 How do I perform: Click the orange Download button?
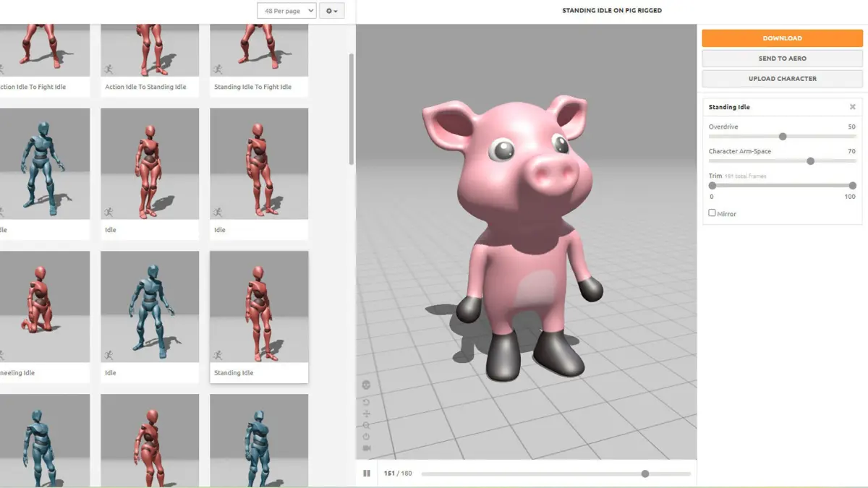[782, 38]
